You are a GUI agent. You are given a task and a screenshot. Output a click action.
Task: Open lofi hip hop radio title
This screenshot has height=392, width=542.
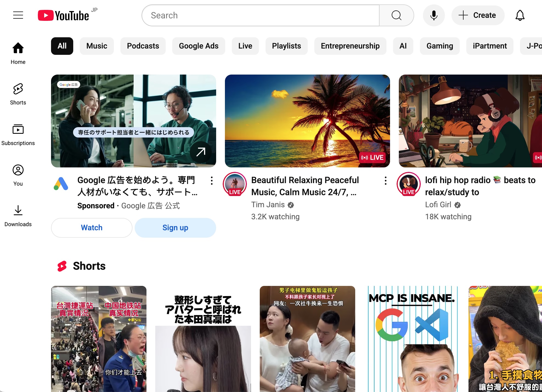pos(480,186)
